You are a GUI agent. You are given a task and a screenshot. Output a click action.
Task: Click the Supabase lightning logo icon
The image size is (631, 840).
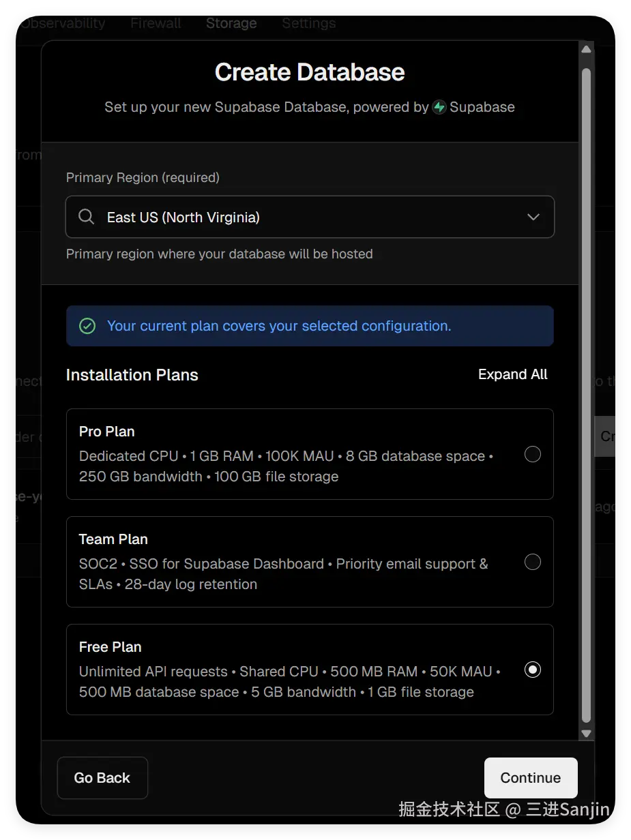point(439,107)
